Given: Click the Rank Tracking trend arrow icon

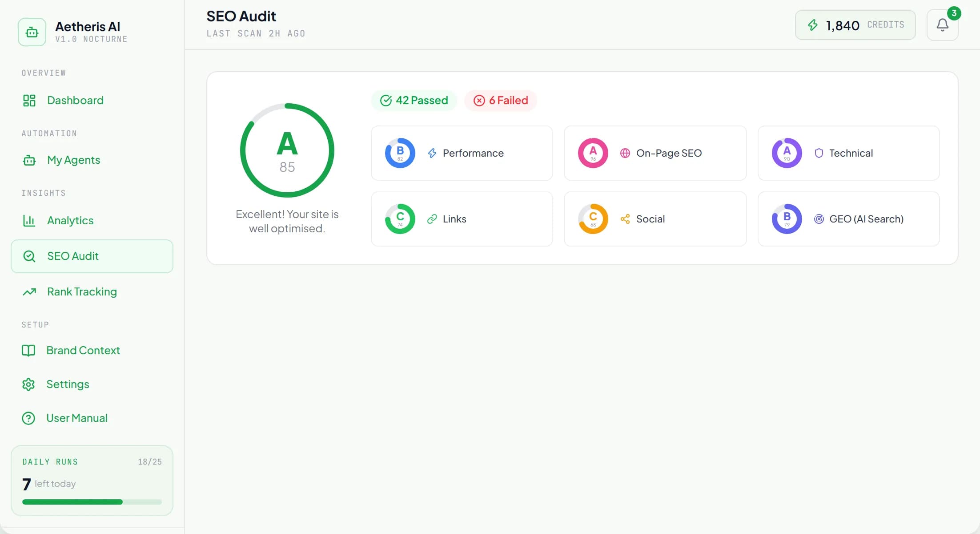Looking at the screenshot, I should click(29, 292).
